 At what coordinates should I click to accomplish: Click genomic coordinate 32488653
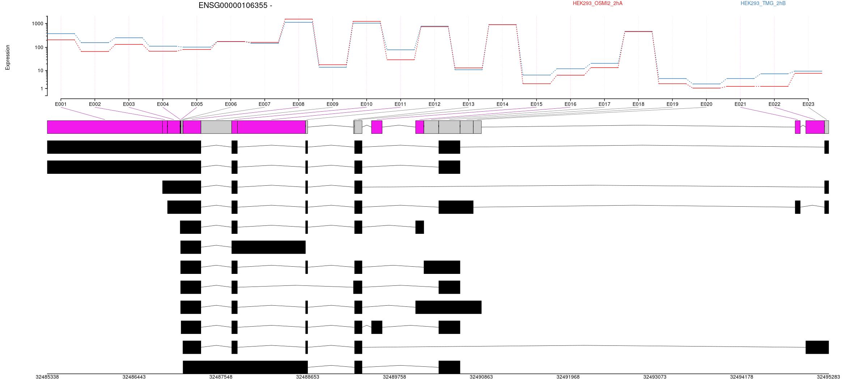tap(308, 377)
